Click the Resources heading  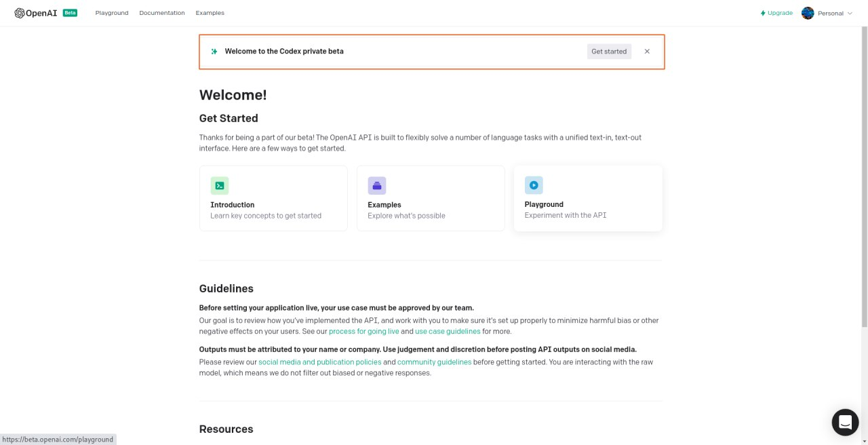coord(226,429)
